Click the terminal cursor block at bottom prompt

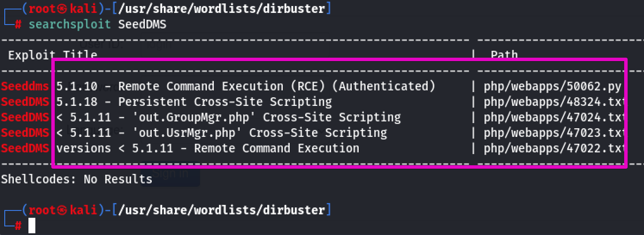(32, 226)
